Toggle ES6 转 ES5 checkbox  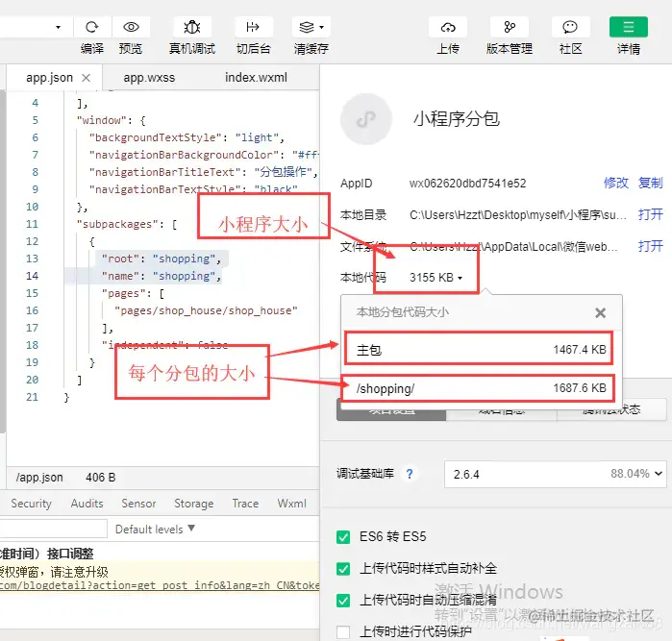(343, 537)
